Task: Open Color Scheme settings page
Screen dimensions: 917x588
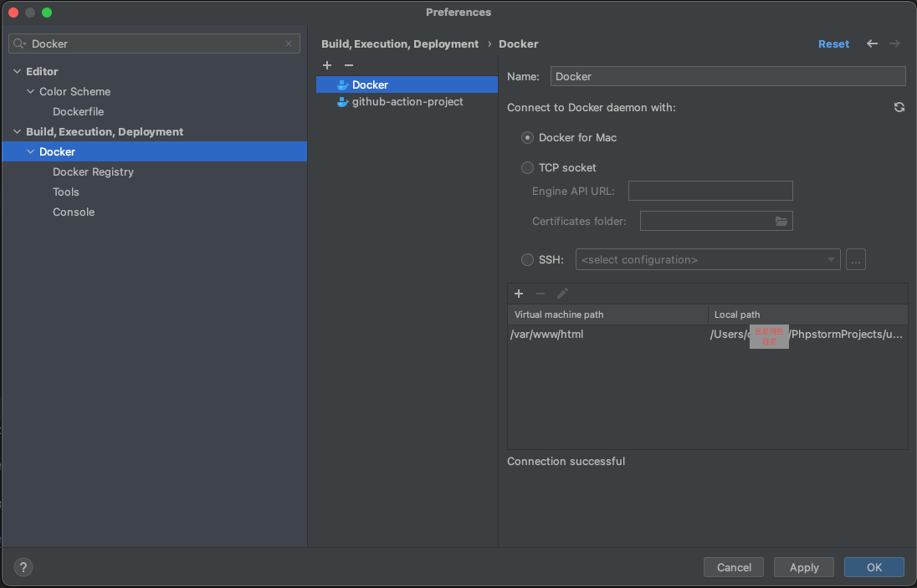Action: pyautogui.click(x=74, y=92)
